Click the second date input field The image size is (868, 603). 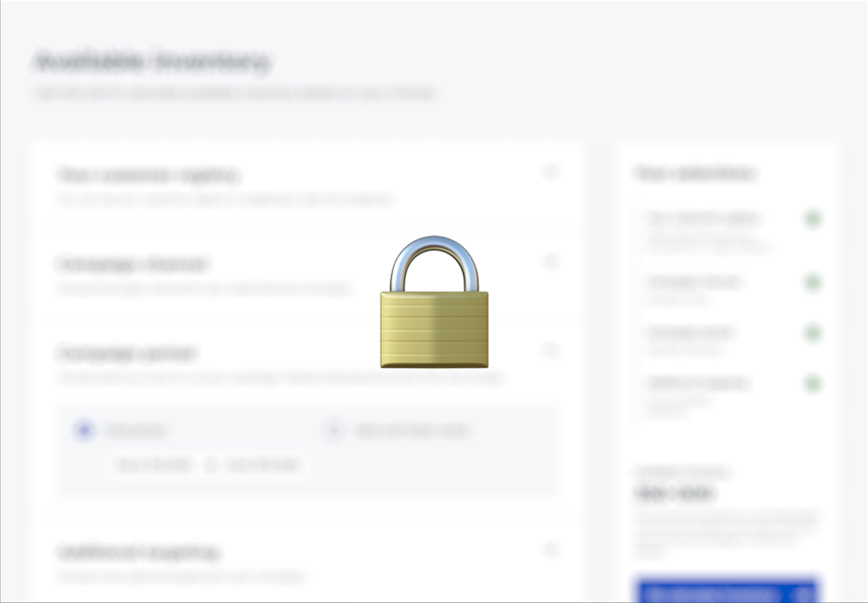[x=264, y=464]
